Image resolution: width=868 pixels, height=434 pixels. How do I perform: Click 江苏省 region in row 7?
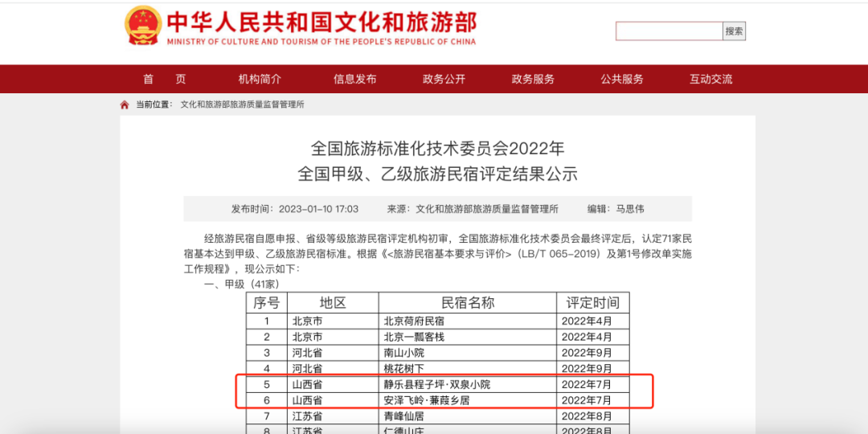tap(307, 416)
